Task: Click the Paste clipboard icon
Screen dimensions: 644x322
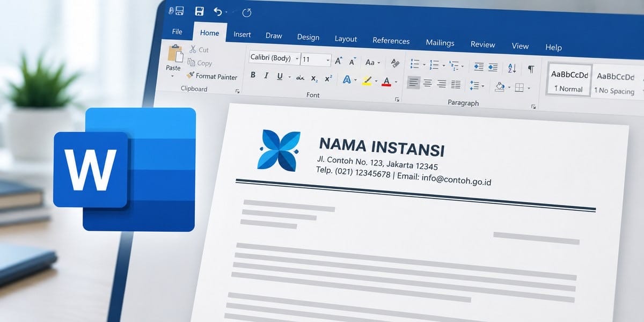Action: pyautogui.click(x=175, y=54)
